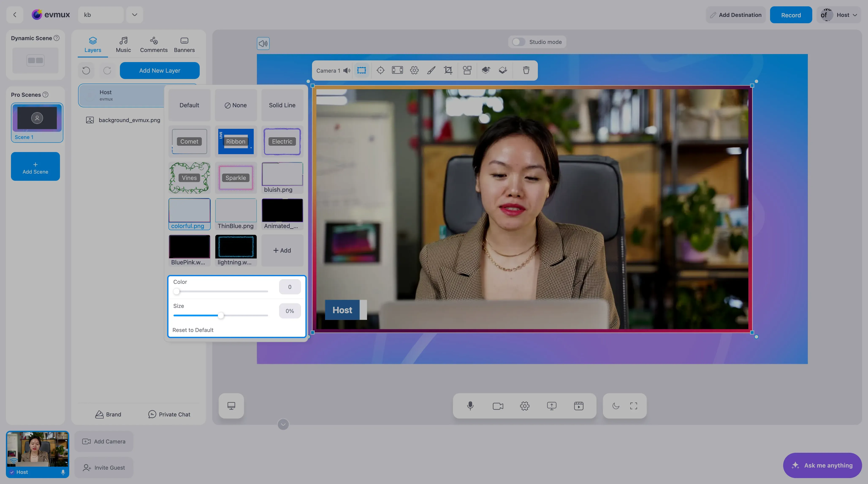Open the project dropdown next to kb
This screenshot has height=484, width=868.
click(134, 15)
